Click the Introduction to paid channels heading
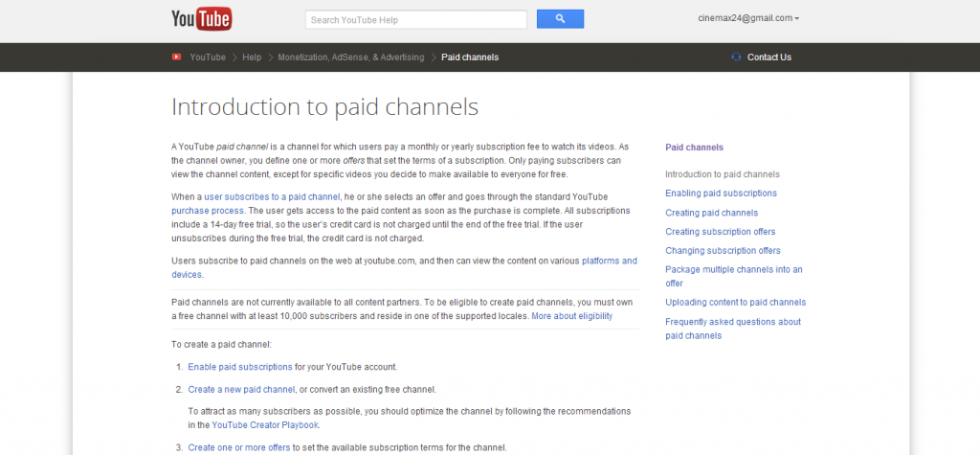 click(325, 107)
